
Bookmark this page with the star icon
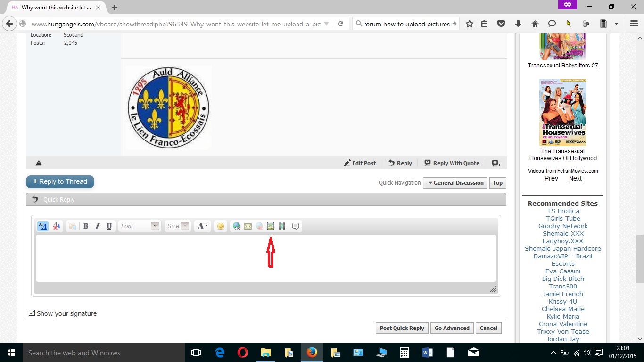[470, 24]
